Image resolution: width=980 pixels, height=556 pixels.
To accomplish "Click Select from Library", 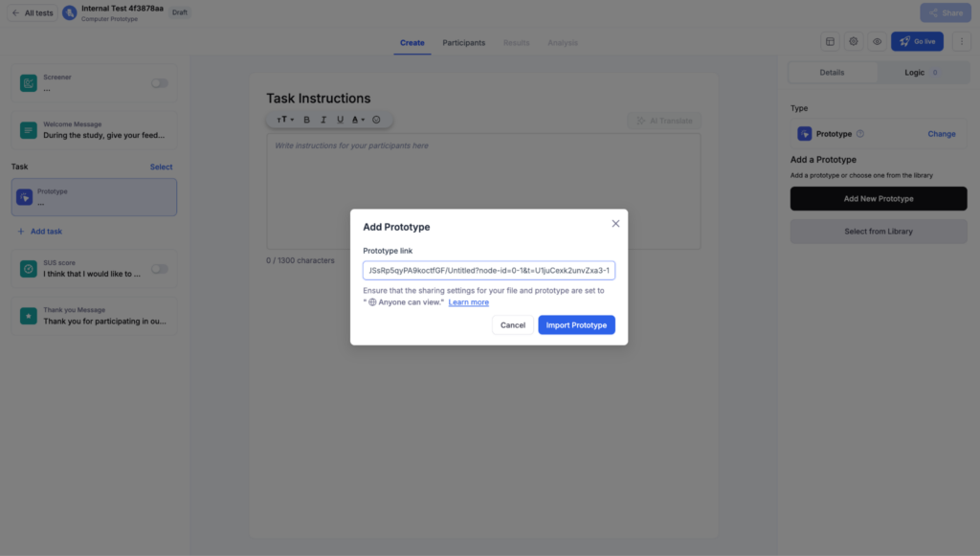I will coord(879,232).
